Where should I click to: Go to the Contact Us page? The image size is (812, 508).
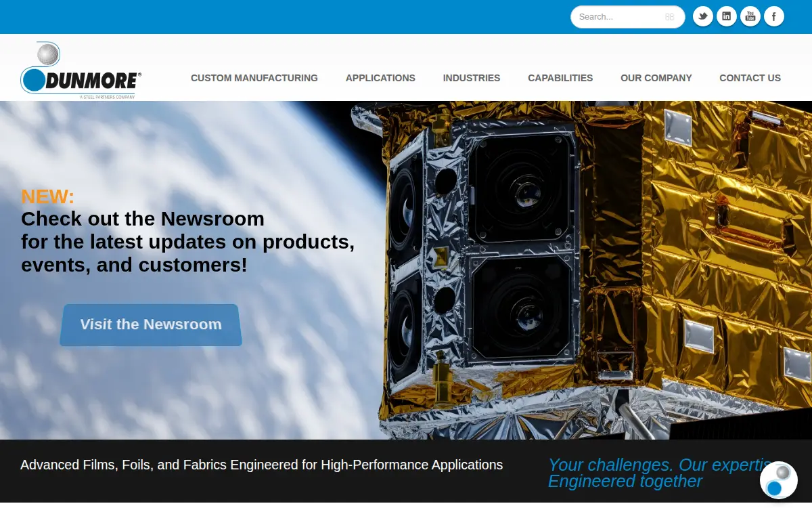point(750,78)
